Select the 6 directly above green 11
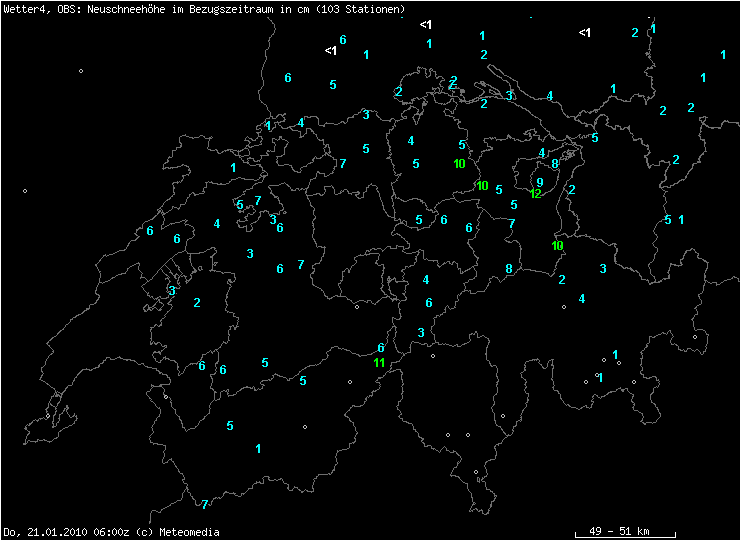 point(380,348)
